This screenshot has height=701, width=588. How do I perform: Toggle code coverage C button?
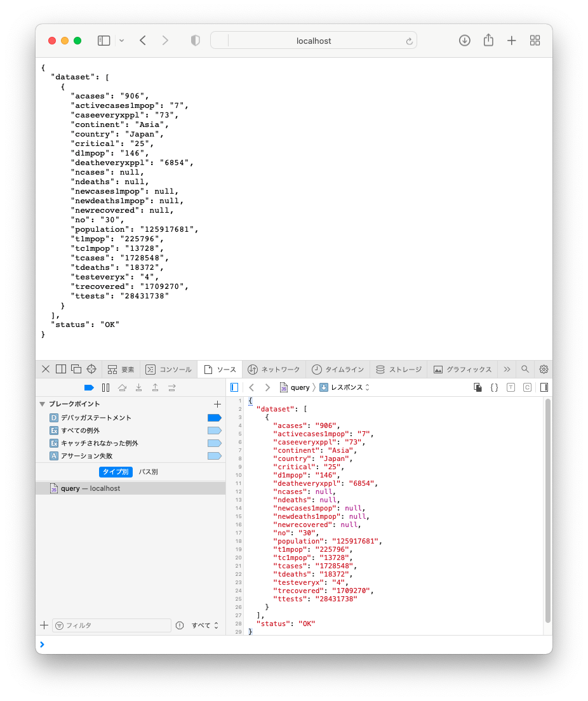527,387
